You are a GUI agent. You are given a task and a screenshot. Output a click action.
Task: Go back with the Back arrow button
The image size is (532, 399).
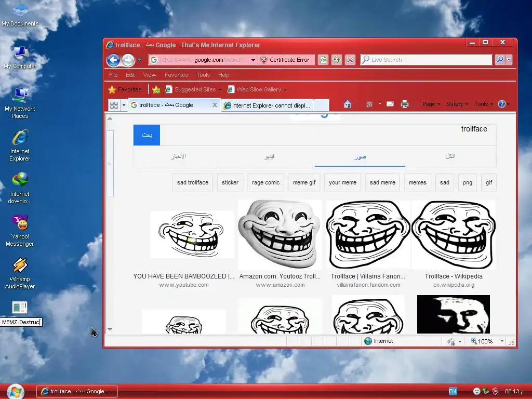113,60
